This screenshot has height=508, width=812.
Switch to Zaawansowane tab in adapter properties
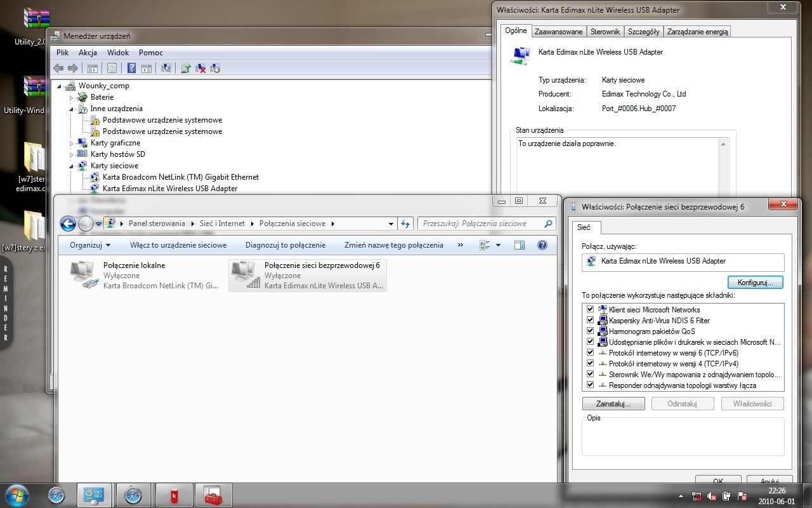558,31
